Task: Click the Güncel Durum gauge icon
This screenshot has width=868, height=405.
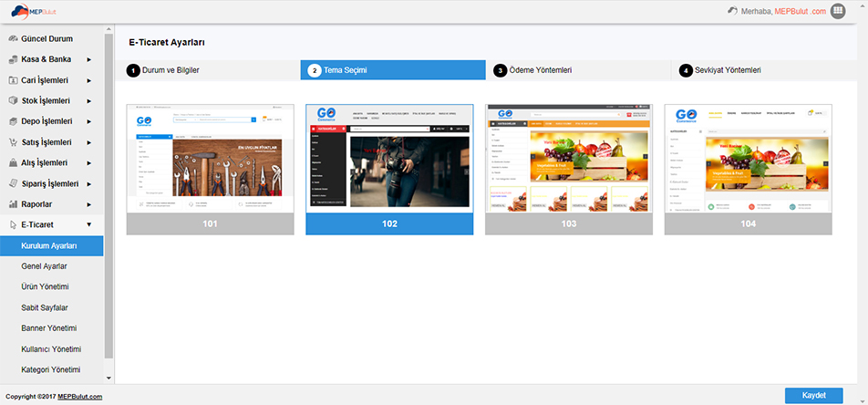Action: 14,39
